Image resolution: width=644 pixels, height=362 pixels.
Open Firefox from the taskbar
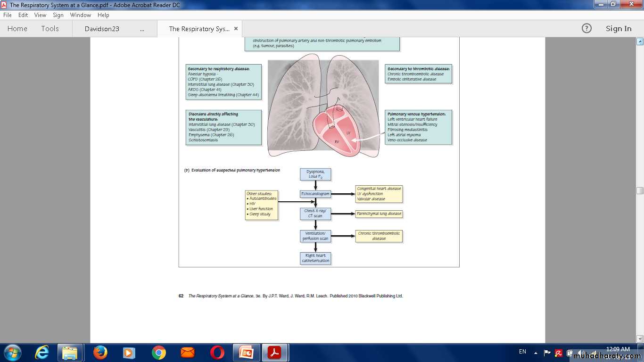tap(100, 353)
